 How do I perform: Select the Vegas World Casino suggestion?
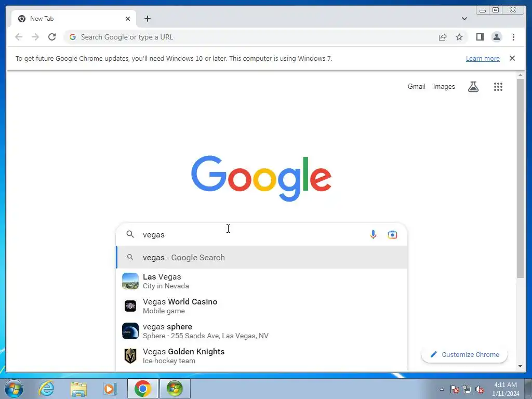point(262,306)
